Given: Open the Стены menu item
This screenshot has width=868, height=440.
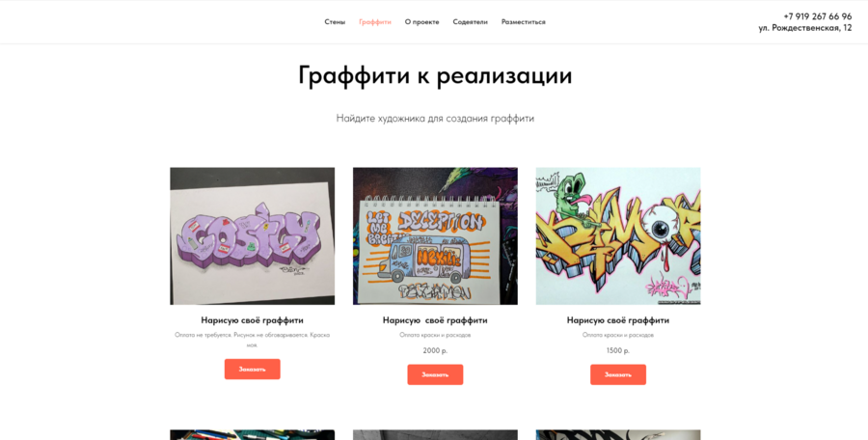Looking at the screenshot, I should 335,22.
